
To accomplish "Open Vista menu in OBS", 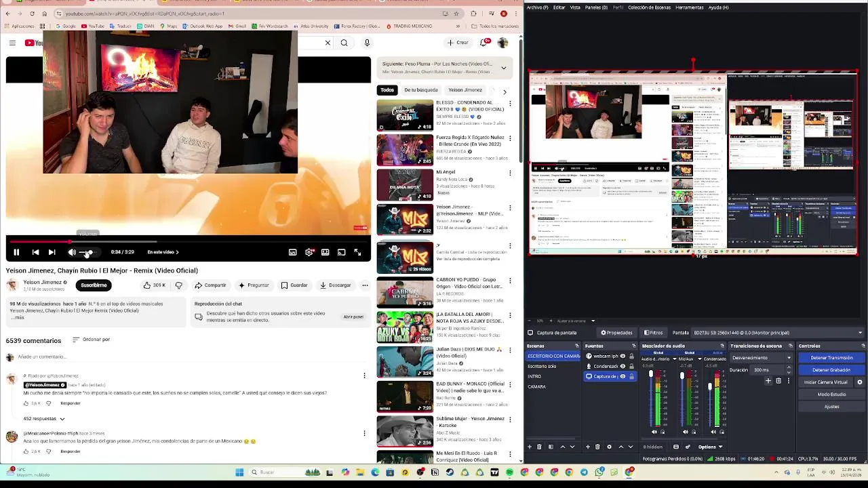I will pyautogui.click(x=575, y=7).
